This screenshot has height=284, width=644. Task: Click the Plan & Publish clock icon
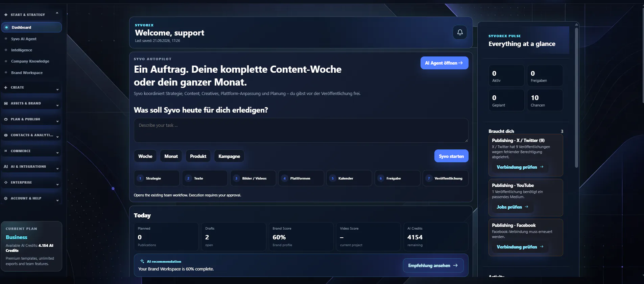[6, 119]
